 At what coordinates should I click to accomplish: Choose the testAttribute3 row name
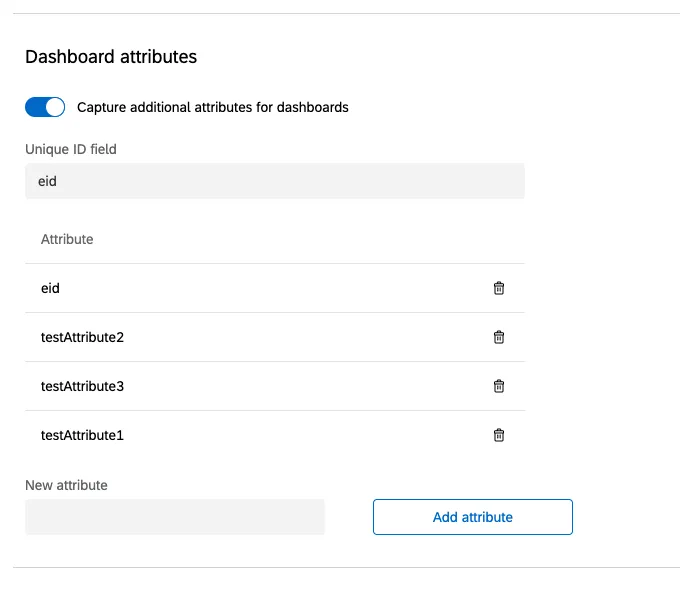click(x=82, y=386)
